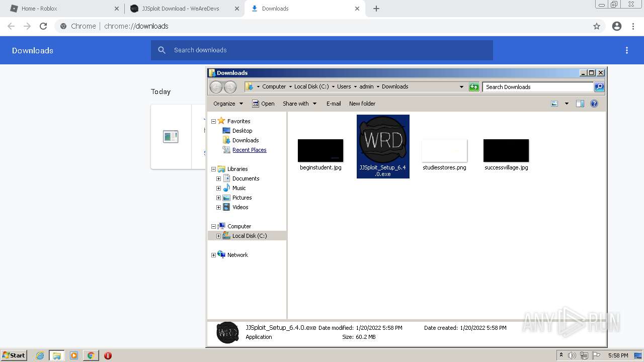Open a new Chrome tab
This screenshot has width=644, height=362.
pyautogui.click(x=376, y=9)
